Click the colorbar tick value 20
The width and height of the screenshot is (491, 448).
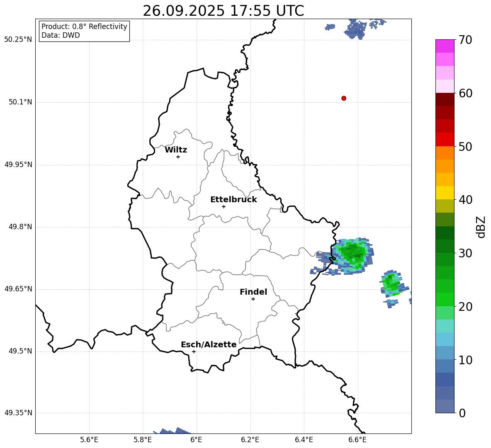(465, 307)
